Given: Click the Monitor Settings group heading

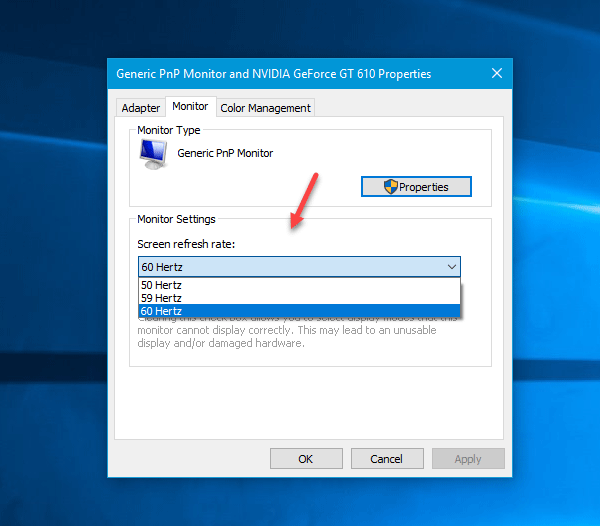Looking at the screenshot, I should pyautogui.click(x=175, y=219).
